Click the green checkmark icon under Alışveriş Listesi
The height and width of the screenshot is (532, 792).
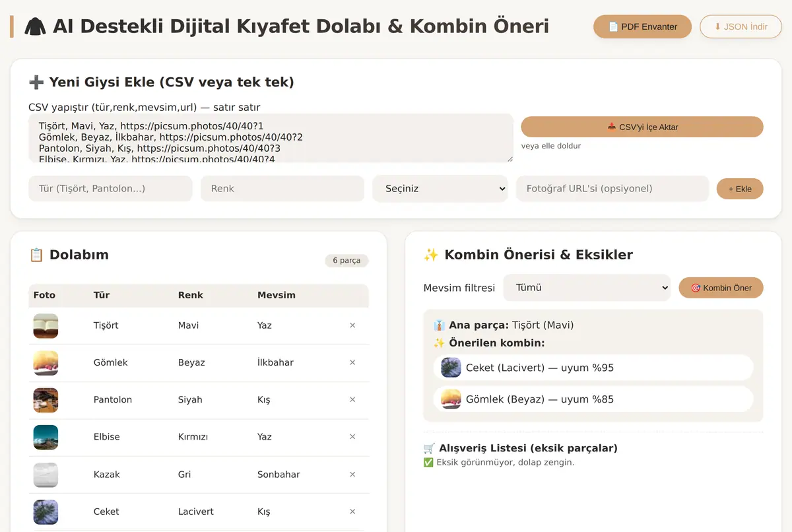click(x=428, y=463)
